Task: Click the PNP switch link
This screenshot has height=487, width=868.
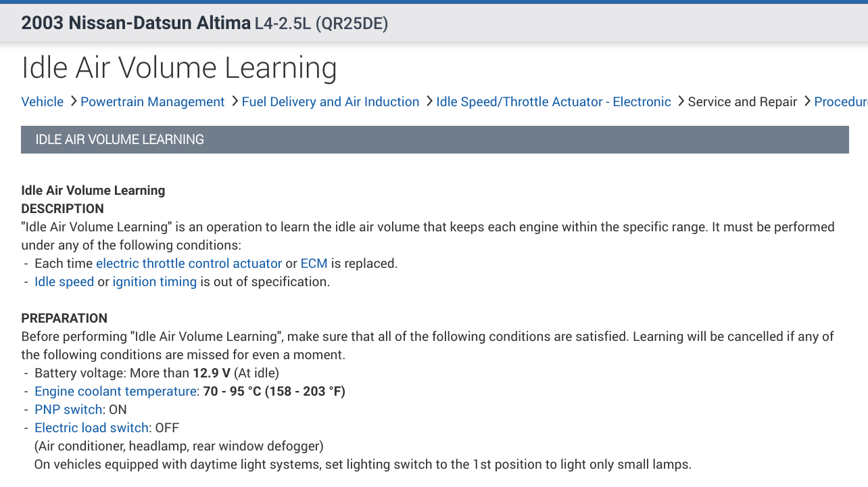Action: (x=68, y=410)
